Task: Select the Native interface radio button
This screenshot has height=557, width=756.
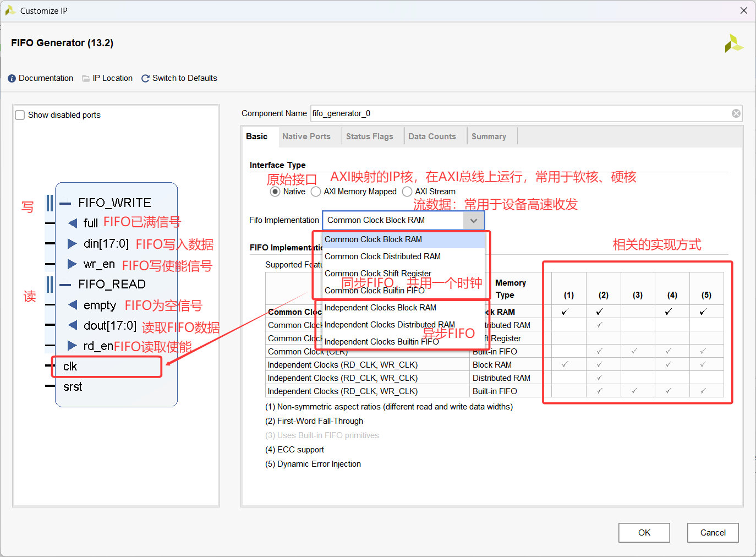Action: tap(275, 192)
